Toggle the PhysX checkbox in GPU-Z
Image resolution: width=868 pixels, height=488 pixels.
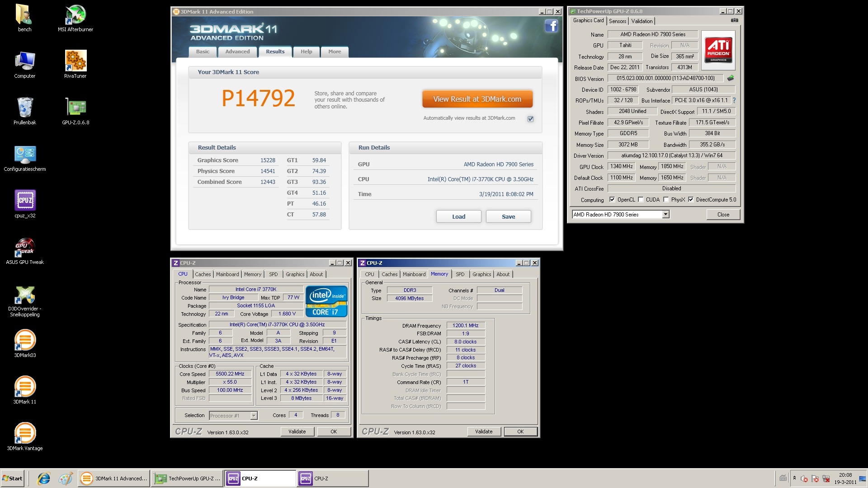(666, 200)
